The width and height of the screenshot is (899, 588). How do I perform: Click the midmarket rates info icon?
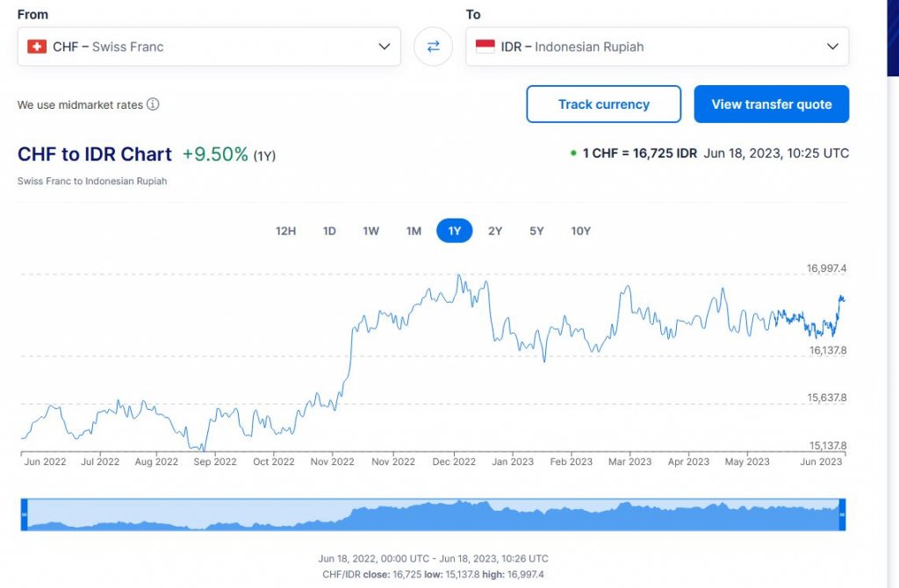tap(153, 104)
